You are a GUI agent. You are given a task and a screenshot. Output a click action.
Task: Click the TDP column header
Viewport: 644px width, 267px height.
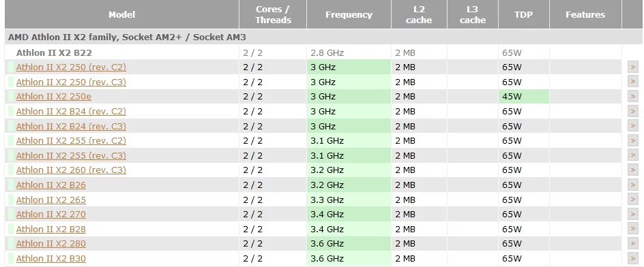[524, 14]
